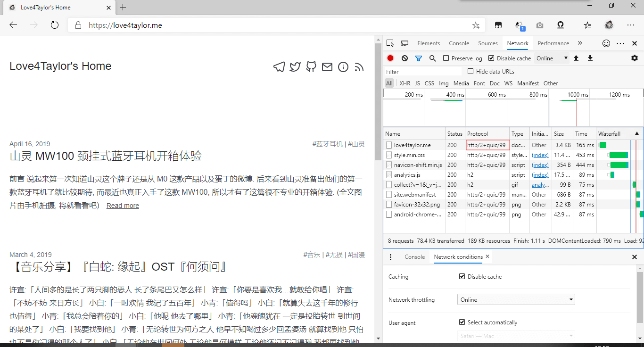644x347 pixels.
Task: Clear the network request list
Action: click(405, 58)
